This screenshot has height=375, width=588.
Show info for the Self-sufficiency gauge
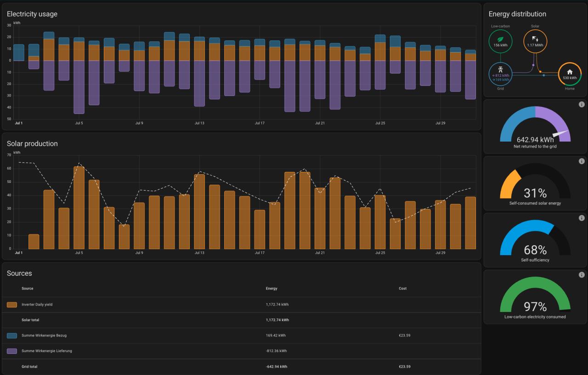[582, 218]
